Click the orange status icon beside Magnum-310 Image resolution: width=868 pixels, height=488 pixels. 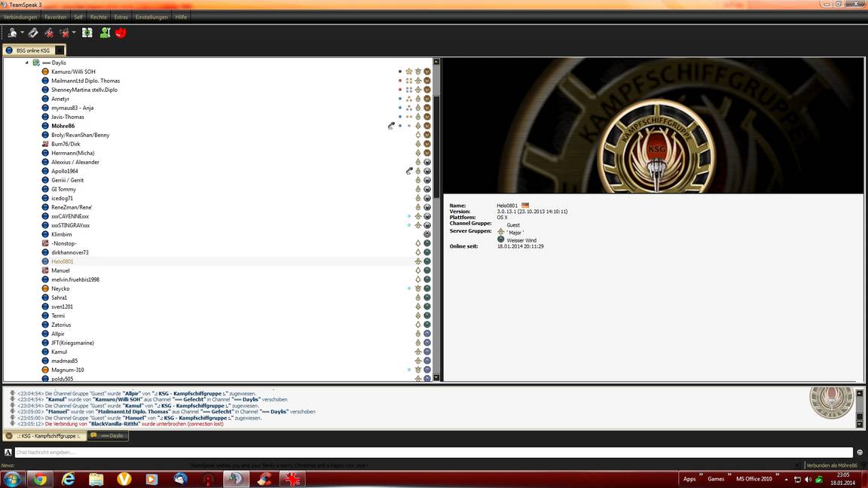(x=45, y=371)
